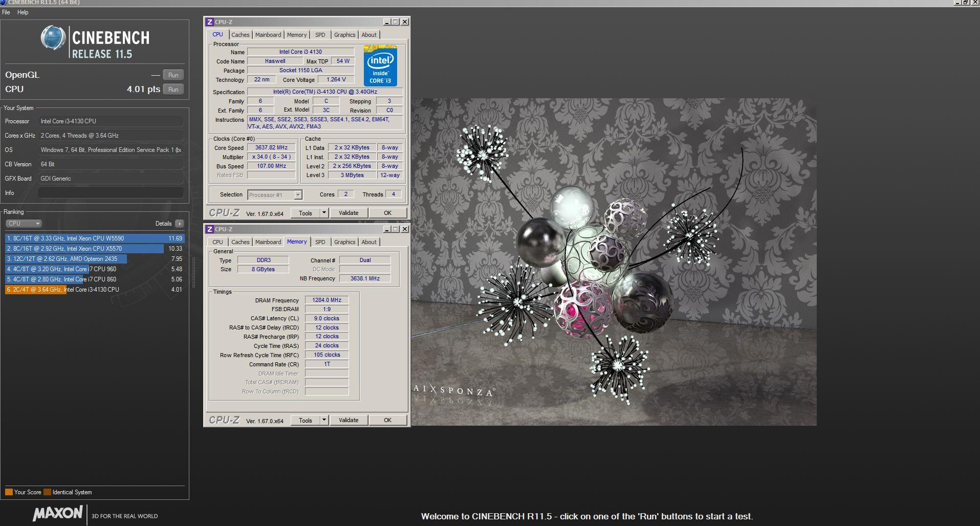Open Graphics tab in upper CPU-Z window
This screenshot has width=980, height=526.
(x=344, y=35)
